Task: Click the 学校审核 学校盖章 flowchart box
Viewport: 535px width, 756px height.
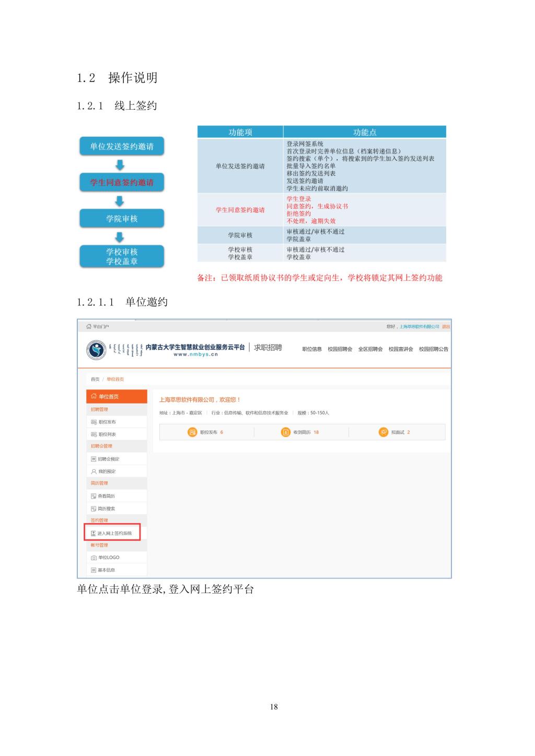Action: (x=122, y=256)
